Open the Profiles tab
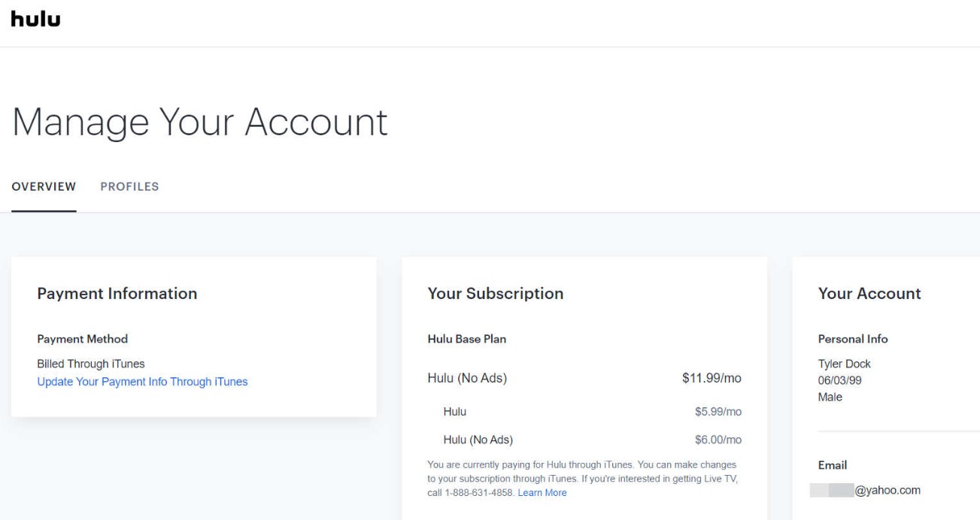The height and width of the screenshot is (520, 980). click(x=129, y=186)
